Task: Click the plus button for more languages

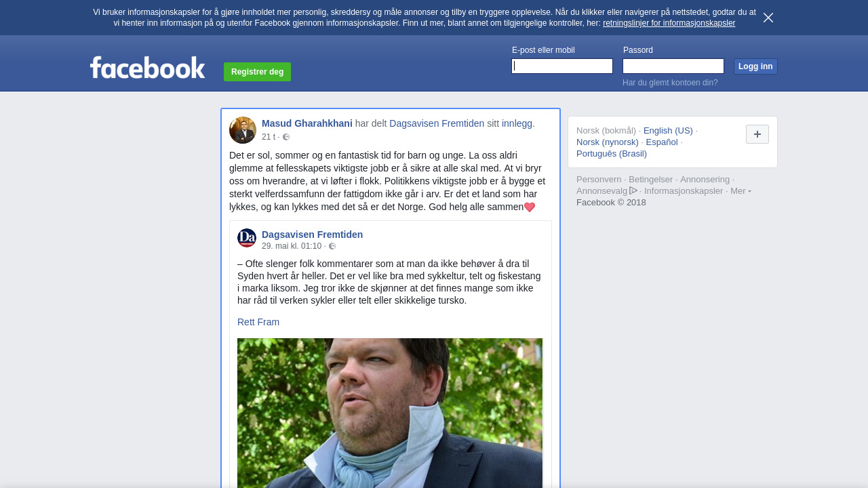Action: (x=757, y=134)
